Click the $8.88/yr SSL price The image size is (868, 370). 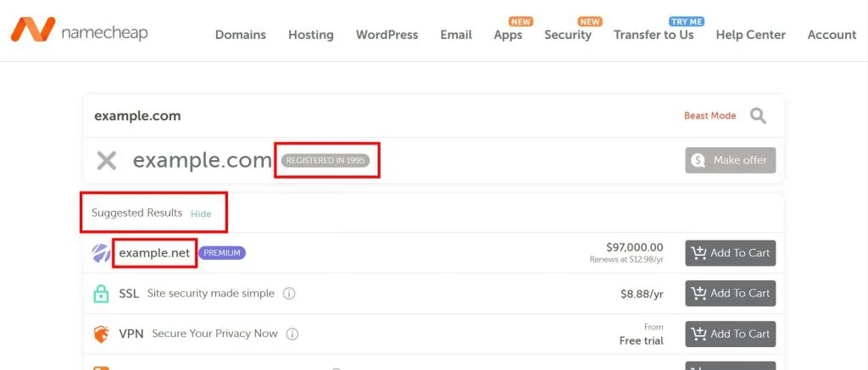(643, 295)
